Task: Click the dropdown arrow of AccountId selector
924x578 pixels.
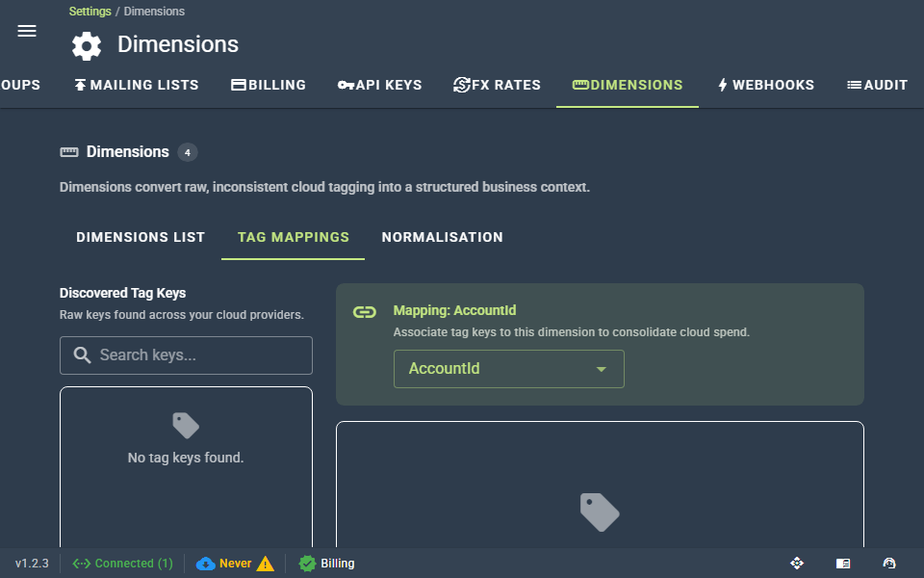Action: pyautogui.click(x=601, y=369)
